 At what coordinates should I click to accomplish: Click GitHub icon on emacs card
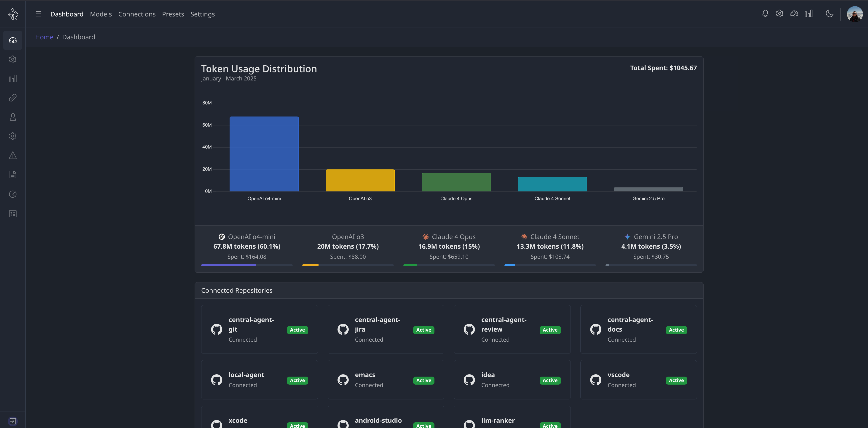coord(343,380)
